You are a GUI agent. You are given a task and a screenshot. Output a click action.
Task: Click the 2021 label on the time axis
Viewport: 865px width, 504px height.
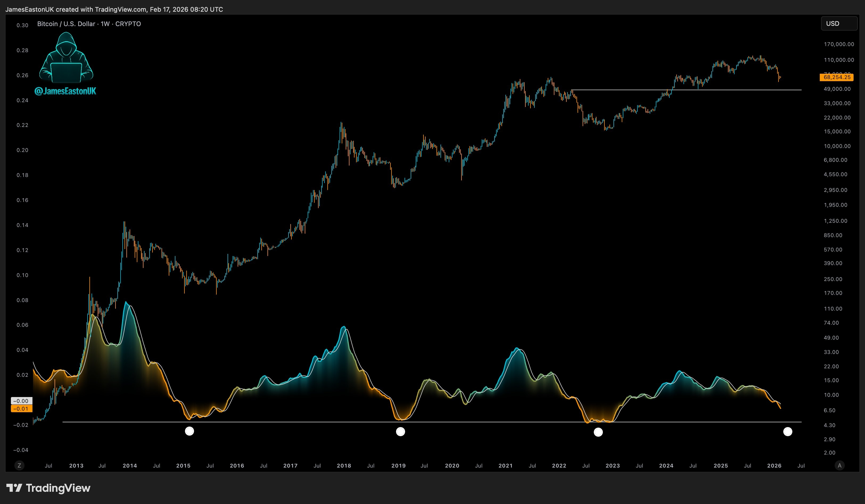click(x=505, y=466)
